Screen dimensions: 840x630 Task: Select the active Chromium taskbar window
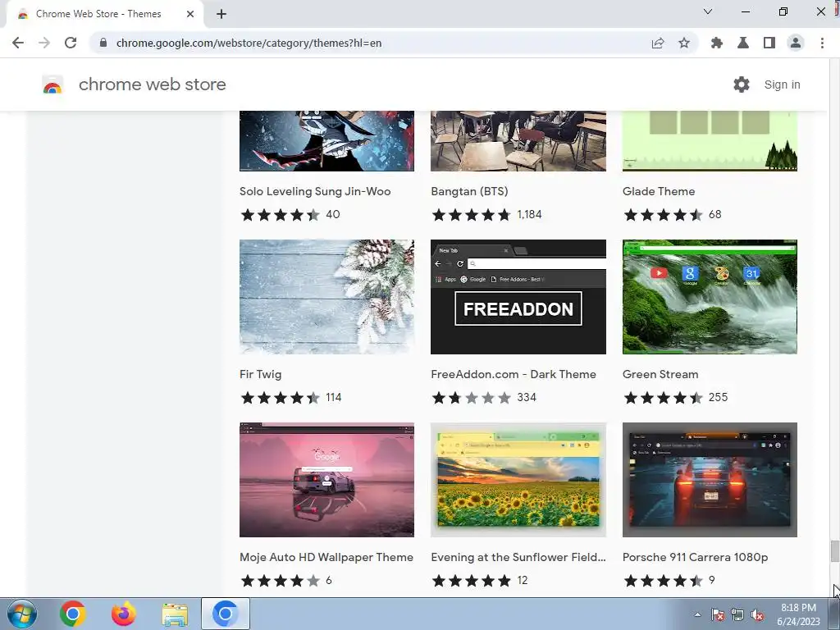pos(226,614)
